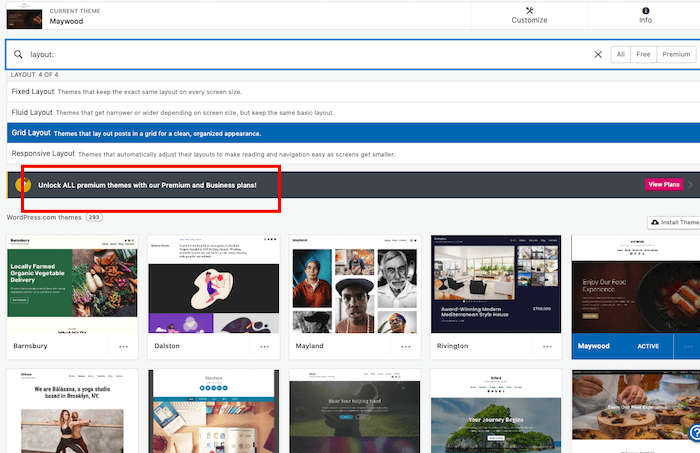Select the Premium filter tab
The height and width of the screenshot is (453, 700).
click(x=676, y=54)
